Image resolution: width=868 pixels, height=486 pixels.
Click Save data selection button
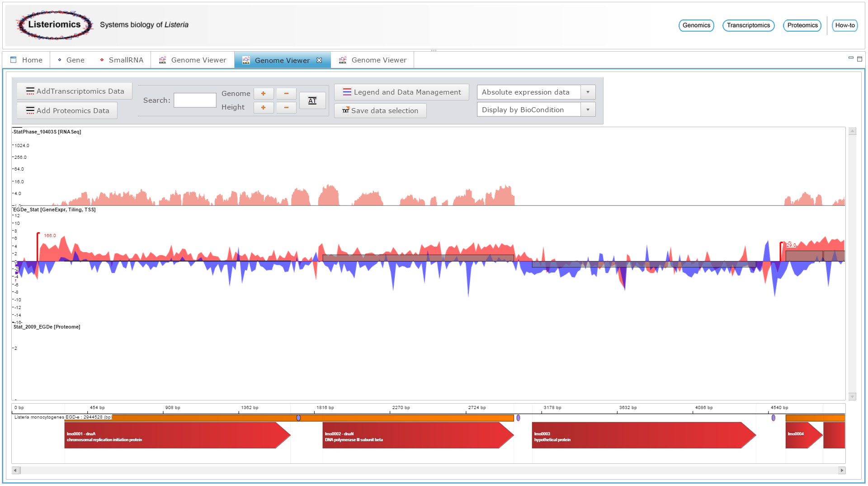[380, 111]
